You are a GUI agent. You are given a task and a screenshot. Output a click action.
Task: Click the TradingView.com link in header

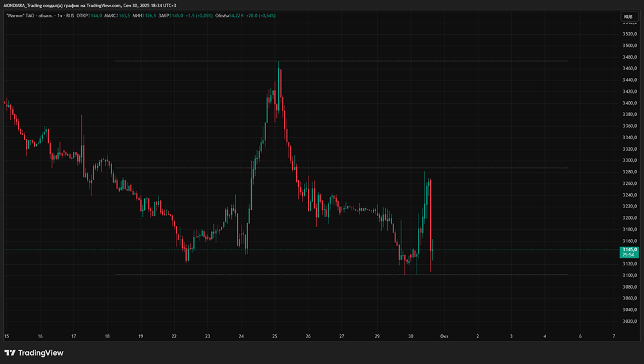[104, 5]
